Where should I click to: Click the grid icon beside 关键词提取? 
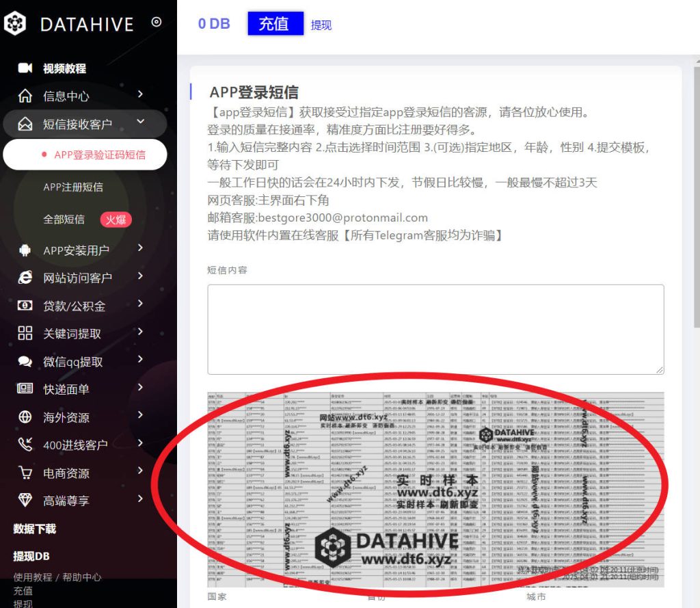point(25,333)
